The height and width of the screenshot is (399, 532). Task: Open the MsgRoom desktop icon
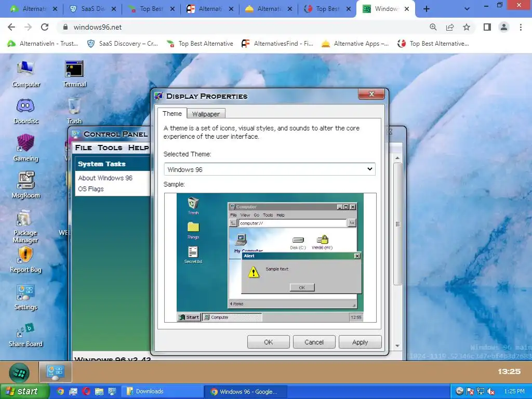[26, 185]
